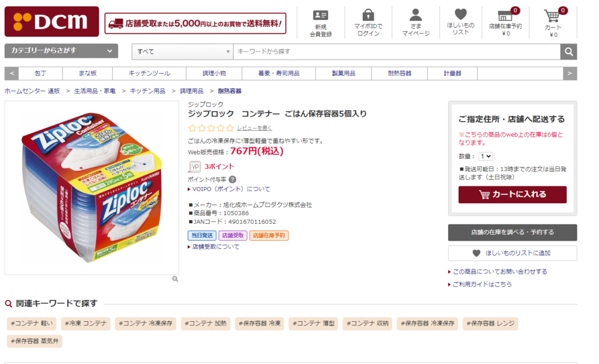Screen dimensions: 599x364
Task: Click zoom icon under product image
Action: coord(175,279)
